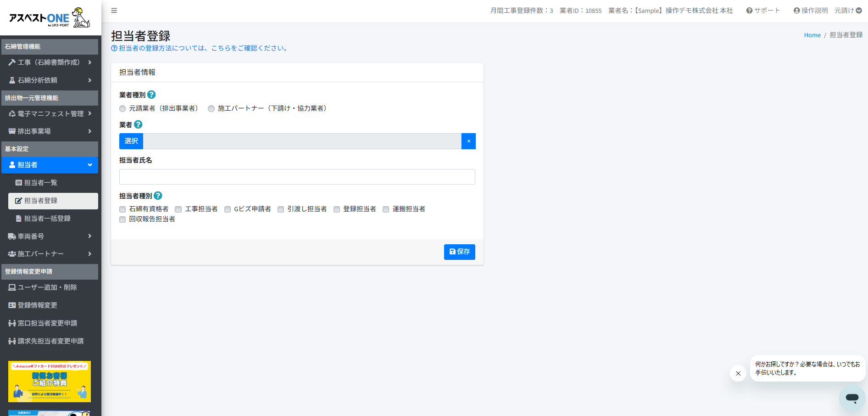Dismiss the chat help popup message
The height and width of the screenshot is (416, 868).
coord(738,373)
